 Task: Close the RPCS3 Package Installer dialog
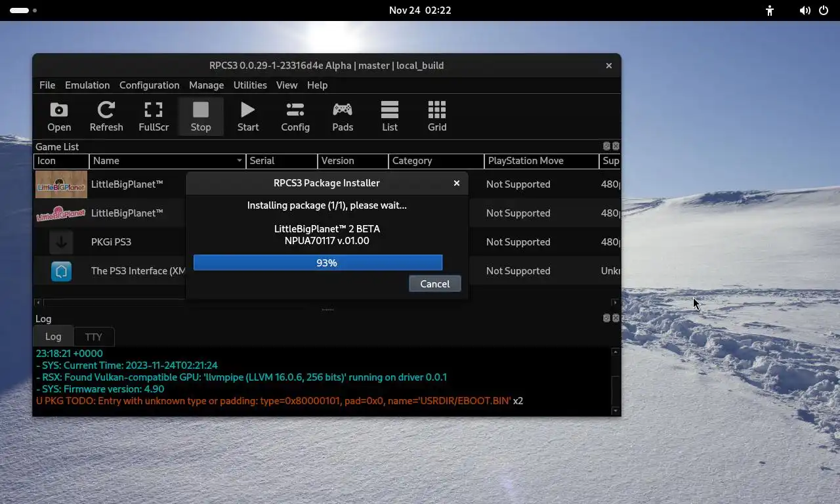point(457,183)
